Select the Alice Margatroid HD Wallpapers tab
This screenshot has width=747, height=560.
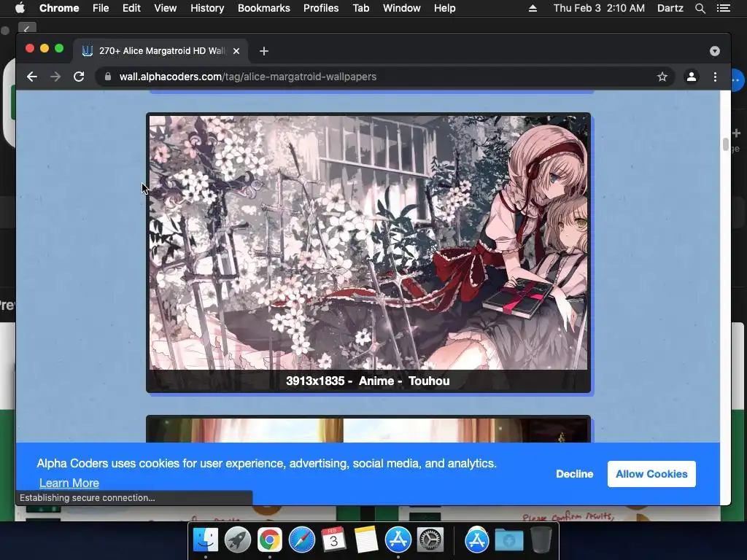(160, 51)
